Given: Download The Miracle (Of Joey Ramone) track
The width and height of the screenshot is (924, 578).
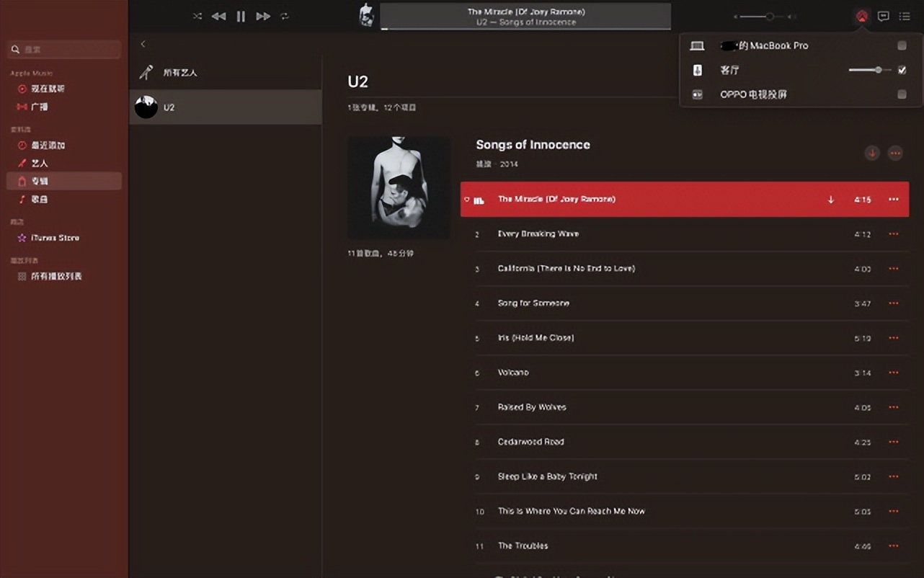Looking at the screenshot, I should 830,200.
